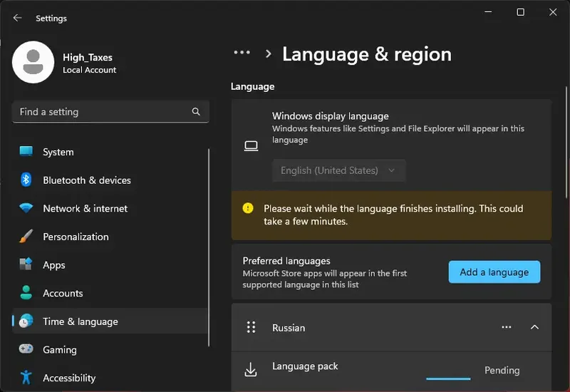Click the Windows display language heading
The width and height of the screenshot is (570, 392).
pyautogui.click(x=331, y=116)
